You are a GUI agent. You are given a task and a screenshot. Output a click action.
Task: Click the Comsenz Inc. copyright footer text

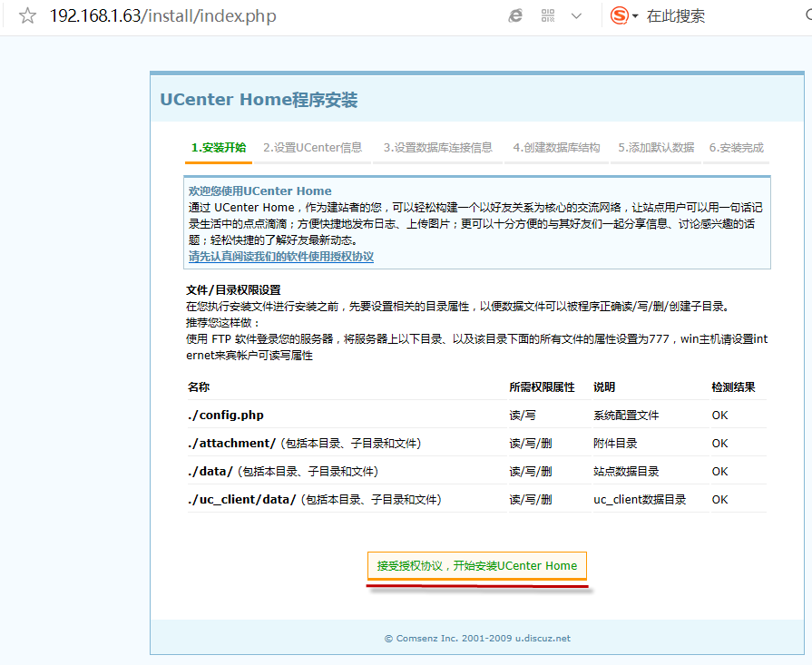(x=477, y=638)
